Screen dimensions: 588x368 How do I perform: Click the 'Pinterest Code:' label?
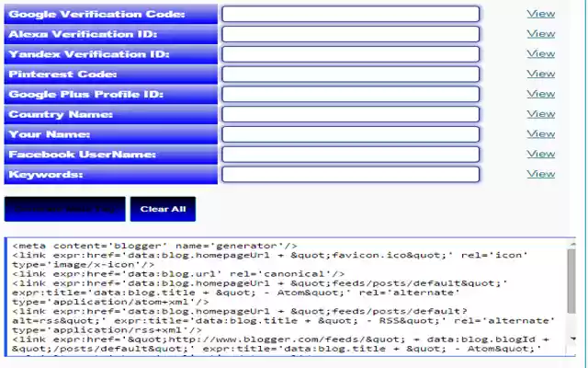(x=62, y=75)
